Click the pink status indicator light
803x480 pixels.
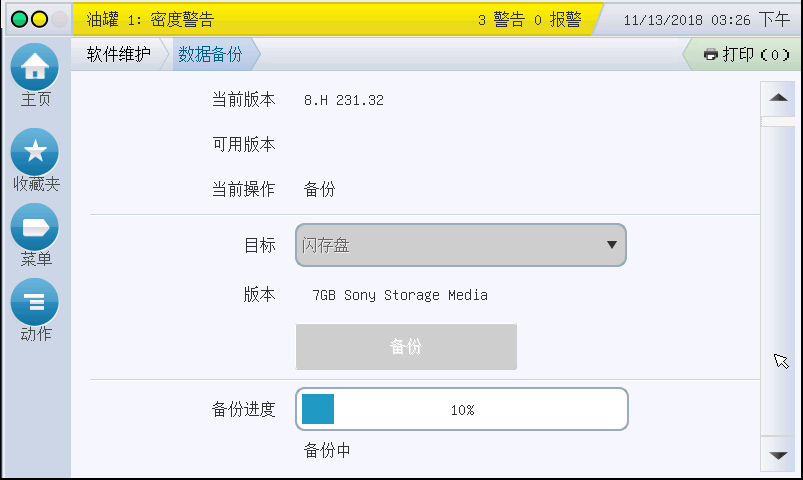tap(59, 19)
